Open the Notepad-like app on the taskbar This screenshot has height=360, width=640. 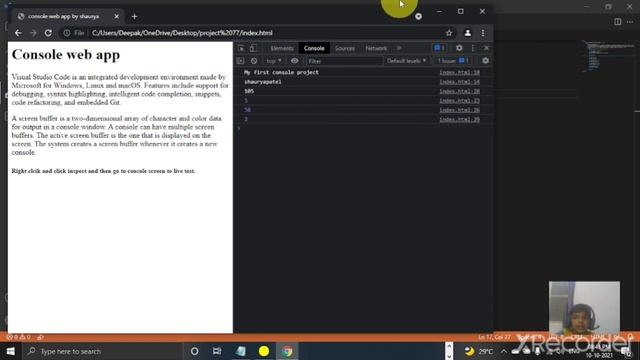(240, 351)
